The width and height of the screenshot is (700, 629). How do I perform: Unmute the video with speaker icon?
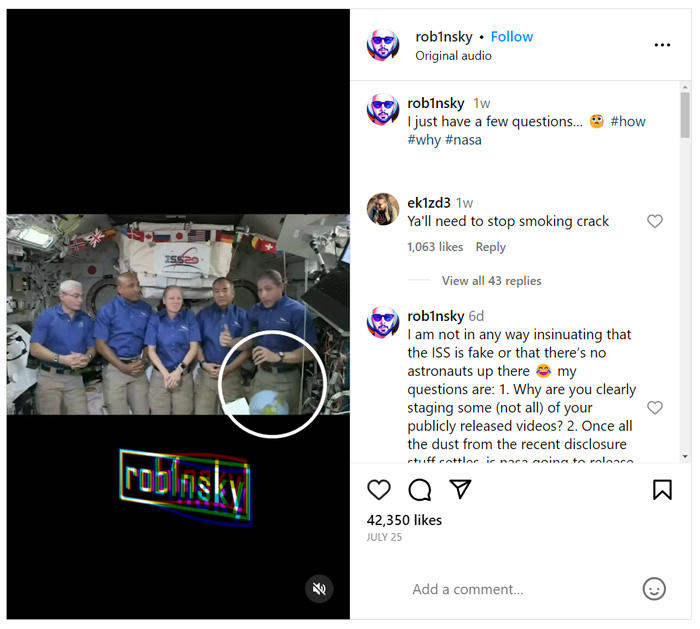[319, 588]
